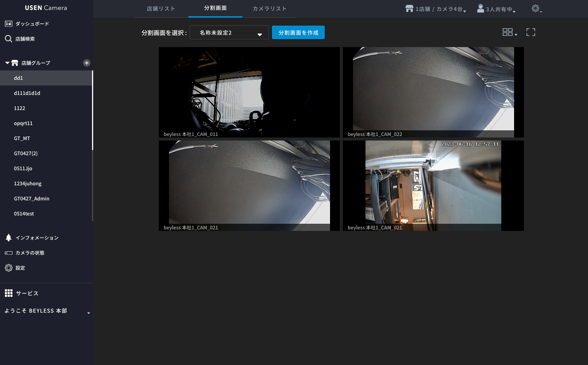This screenshot has width=588, height=365.
Task: Enter fullscreen mode with the expand icon
Action: [x=531, y=32]
